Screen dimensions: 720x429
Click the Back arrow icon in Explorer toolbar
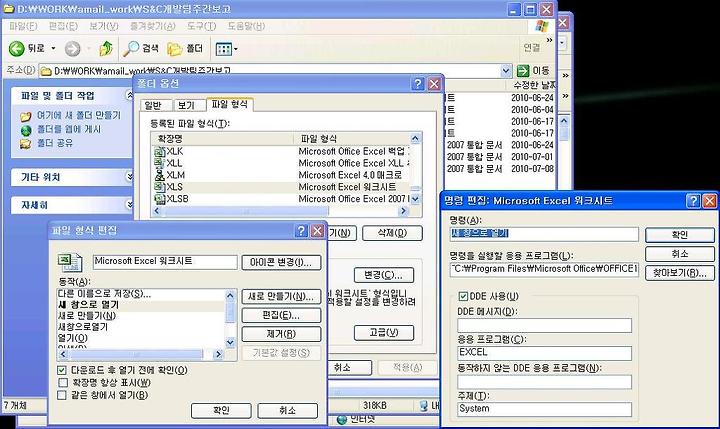[17, 48]
